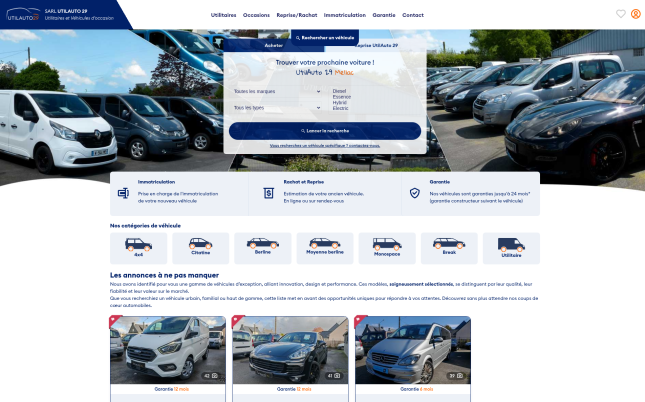Open the Immatriculation service heading

(156, 182)
